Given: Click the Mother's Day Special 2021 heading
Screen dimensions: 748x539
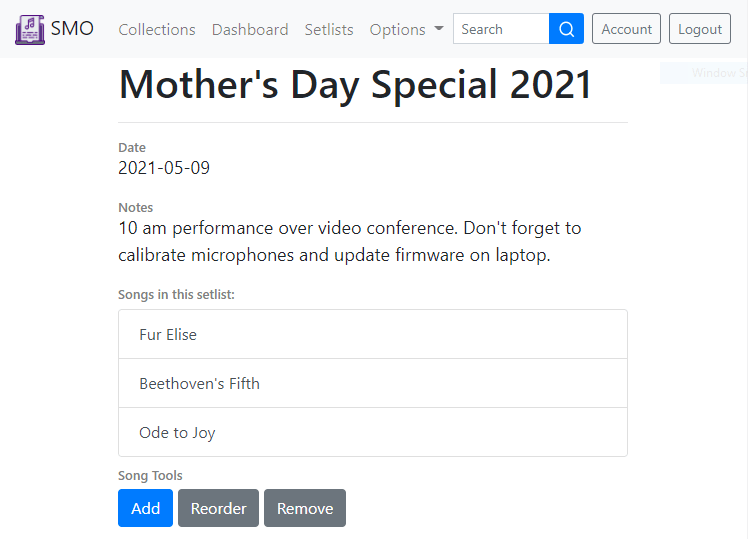Looking at the screenshot, I should (x=355, y=84).
